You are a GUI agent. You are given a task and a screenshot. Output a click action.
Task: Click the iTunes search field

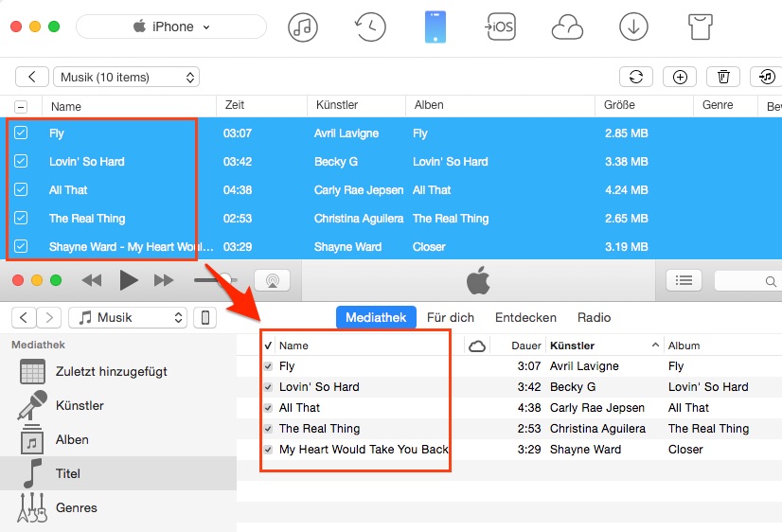click(x=748, y=281)
